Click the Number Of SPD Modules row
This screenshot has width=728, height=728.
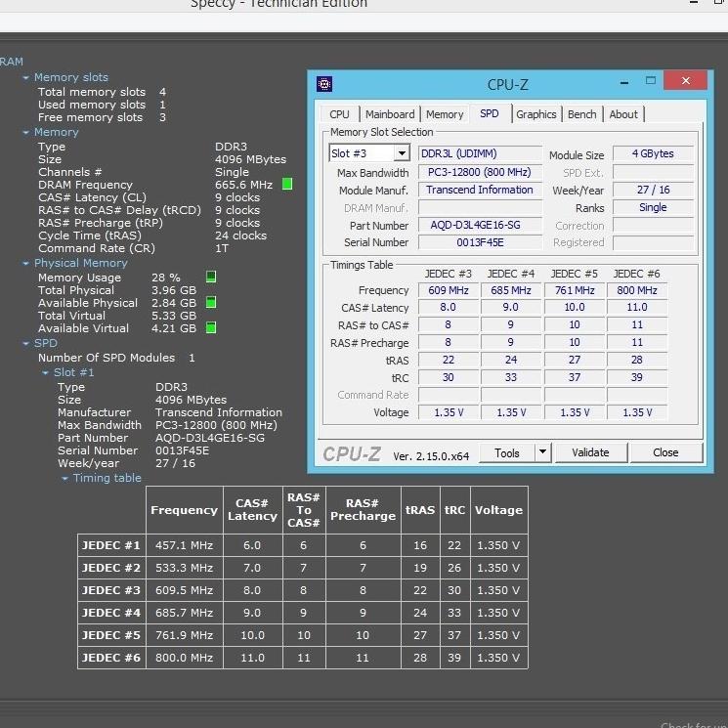pyautogui.click(x=116, y=358)
